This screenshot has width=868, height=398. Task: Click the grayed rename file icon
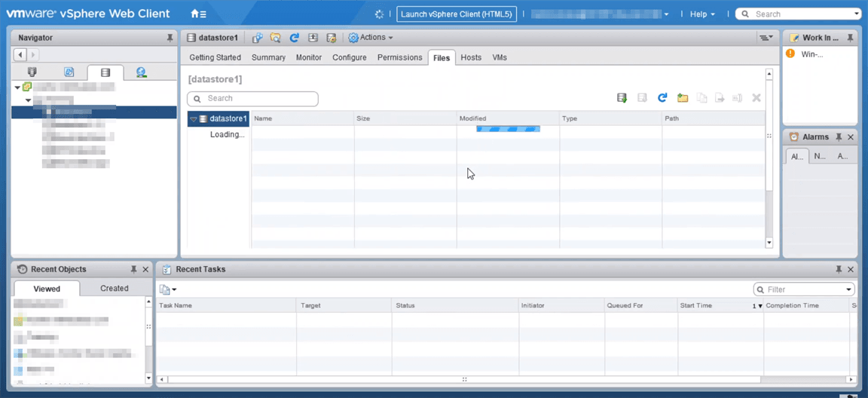click(738, 98)
